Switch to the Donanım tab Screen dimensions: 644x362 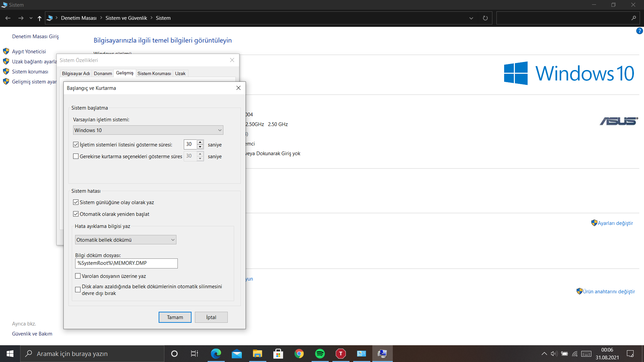pyautogui.click(x=103, y=73)
